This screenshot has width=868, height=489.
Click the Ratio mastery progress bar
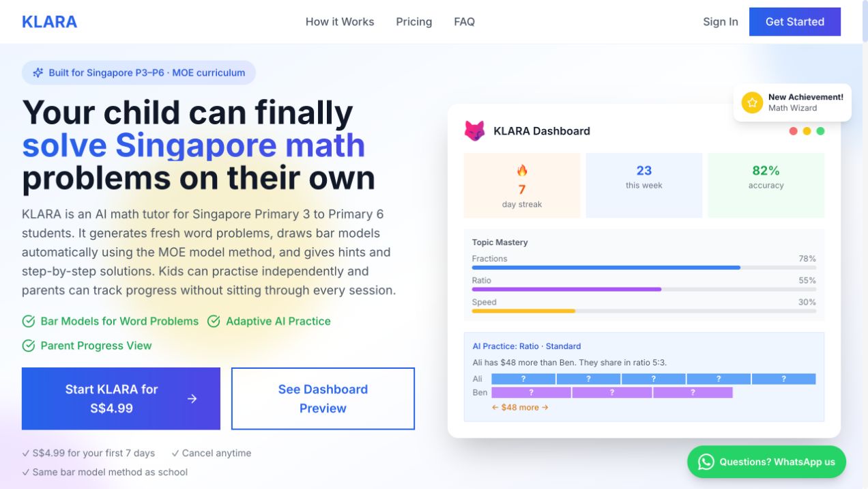(644, 290)
